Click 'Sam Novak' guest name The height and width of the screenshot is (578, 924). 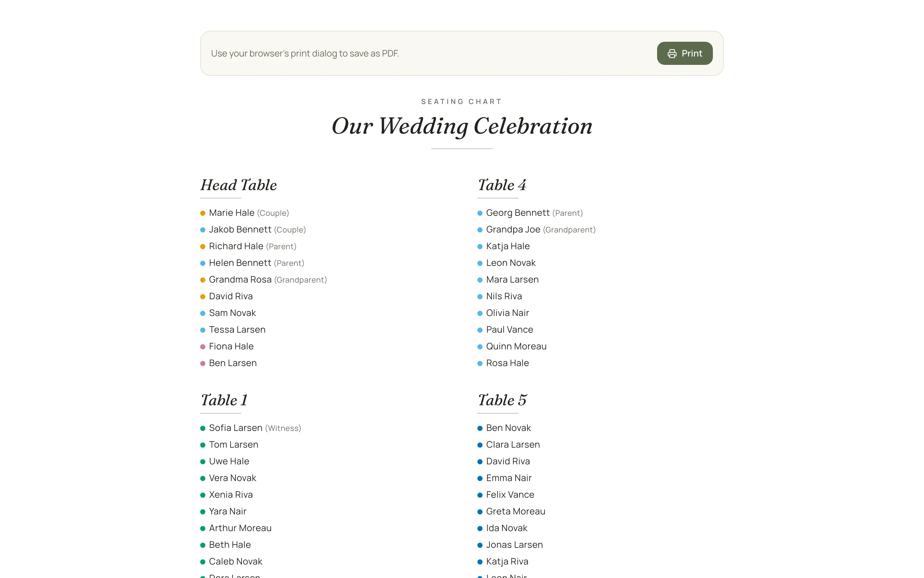click(232, 313)
